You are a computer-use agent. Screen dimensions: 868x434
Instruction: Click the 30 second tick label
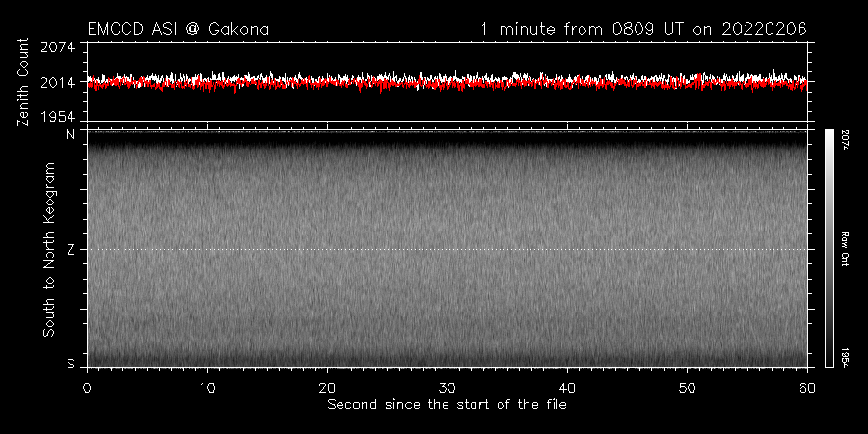(448, 386)
